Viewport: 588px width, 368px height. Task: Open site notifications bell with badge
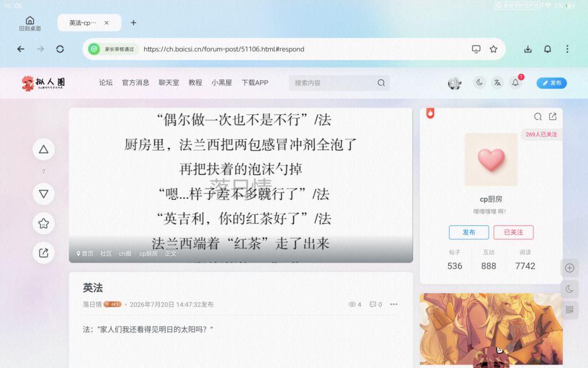coord(516,83)
